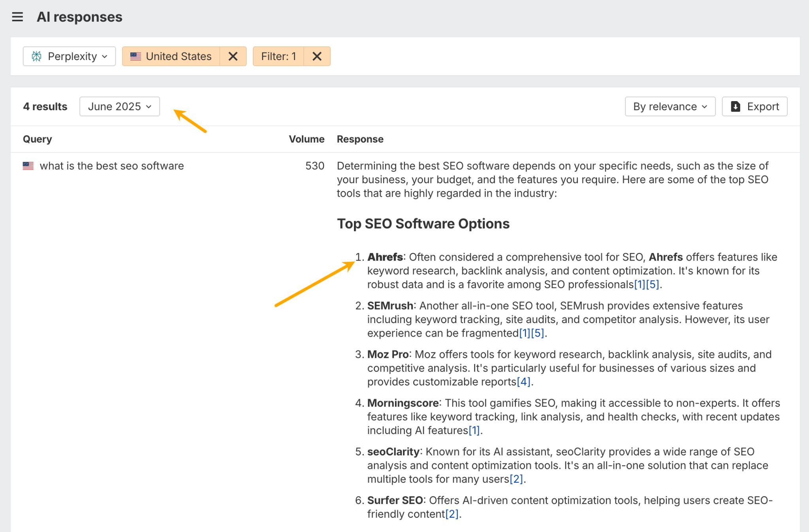Image resolution: width=809 pixels, height=532 pixels.
Task: Open the June 2025 date selector
Action: tap(119, 106)
